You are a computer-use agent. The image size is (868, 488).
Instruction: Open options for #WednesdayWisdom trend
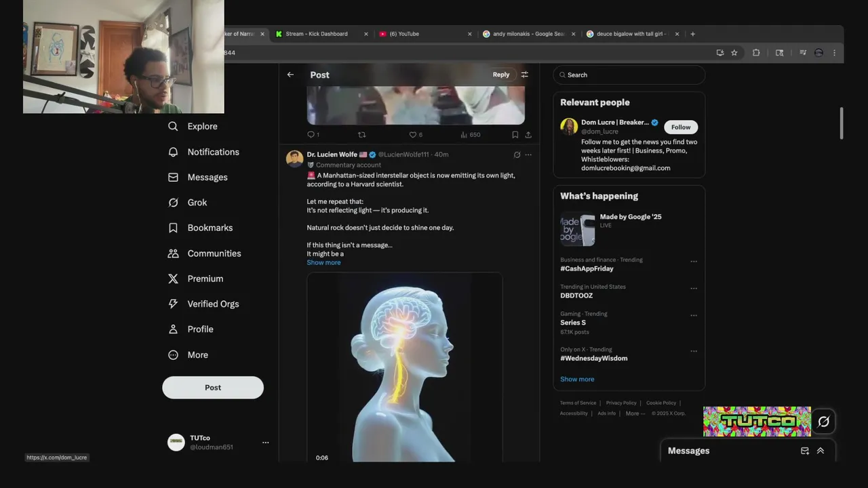(x=694, y=351)
